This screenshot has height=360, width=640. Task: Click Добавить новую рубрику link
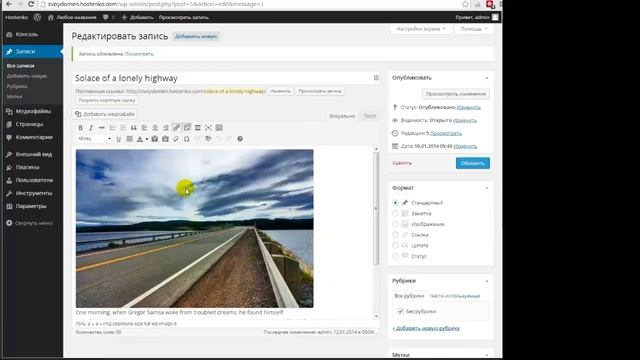tap(426, 328)
